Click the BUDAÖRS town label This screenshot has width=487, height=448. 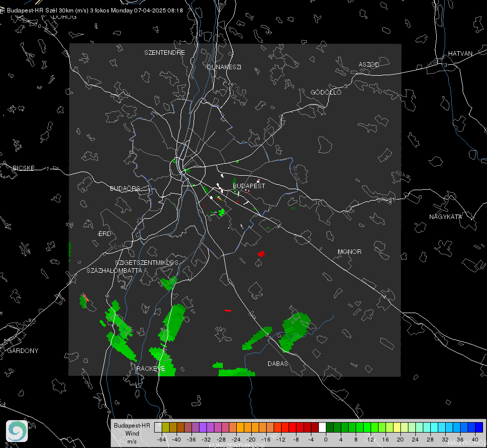point(125,188)
